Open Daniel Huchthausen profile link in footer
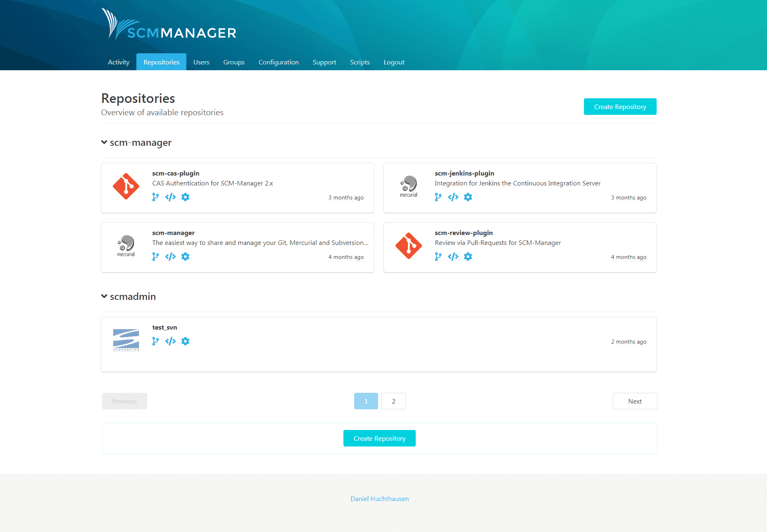Viewport: 767px width, 532px height. tap(379, 499)
